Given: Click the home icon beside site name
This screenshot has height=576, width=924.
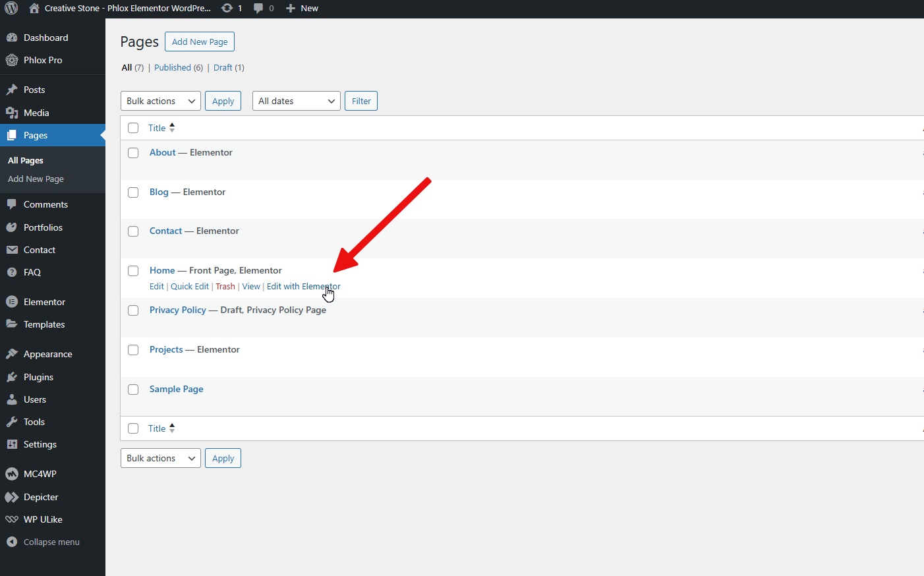Looking at the screenshot, I should click(x=34, y=9).
